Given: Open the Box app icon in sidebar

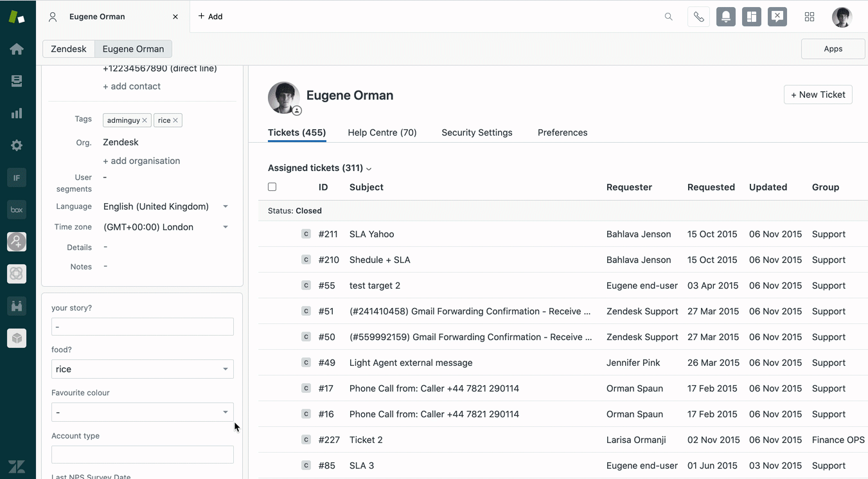Looking at the screenshot, I should (17, 210).
